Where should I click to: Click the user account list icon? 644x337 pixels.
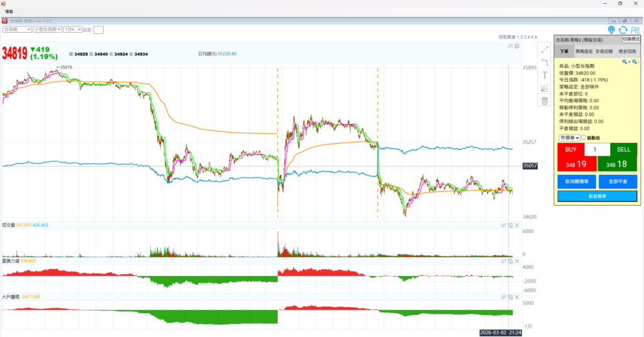coord(635,30)
